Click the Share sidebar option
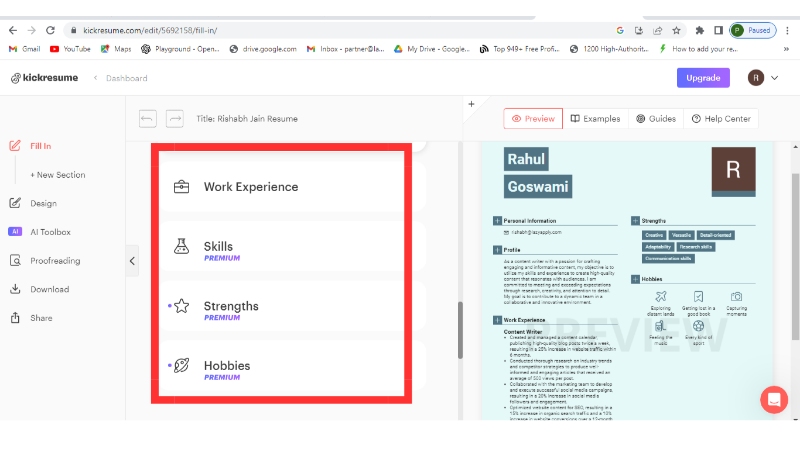 tap(41, 318)
